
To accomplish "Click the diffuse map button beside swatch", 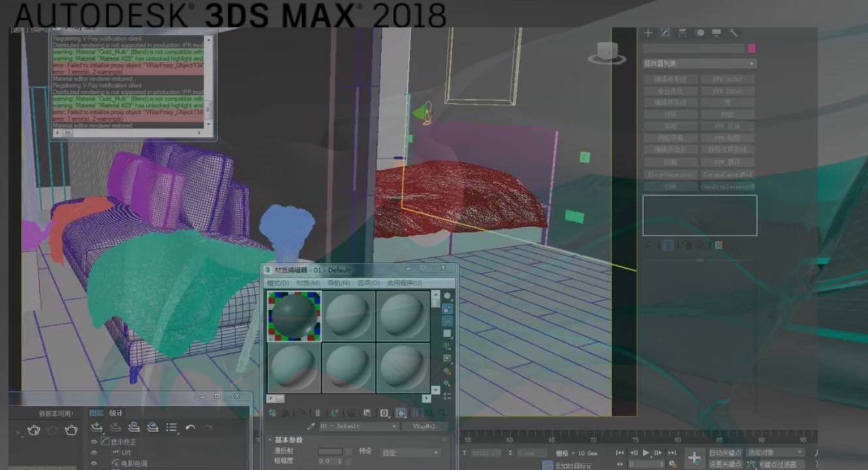I will pos(349,452).
